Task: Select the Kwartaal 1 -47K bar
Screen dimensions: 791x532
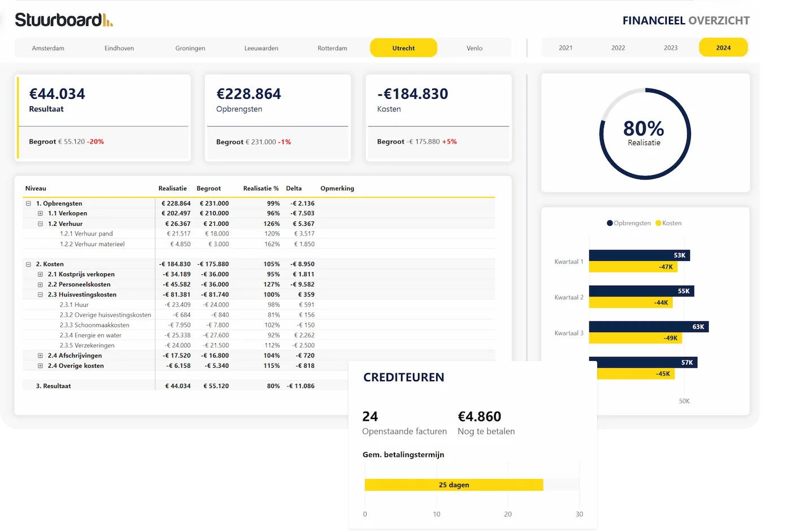Action: pyautogui.click(x=633, y=267)
